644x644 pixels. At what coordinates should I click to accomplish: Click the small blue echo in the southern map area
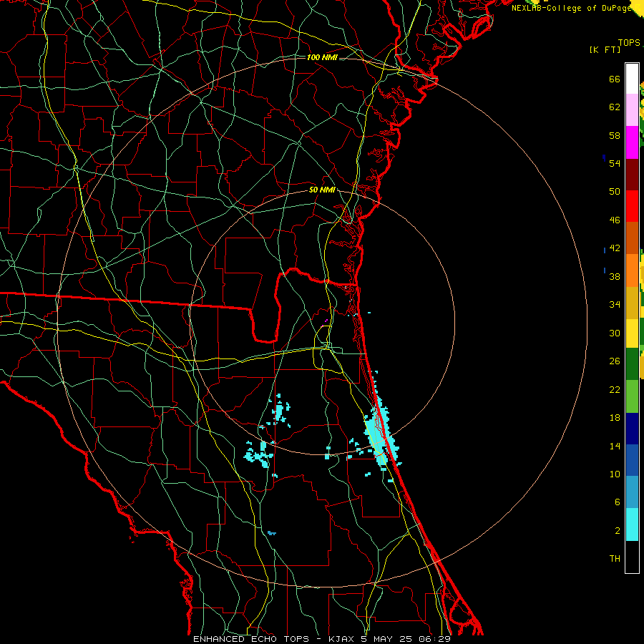271,532
